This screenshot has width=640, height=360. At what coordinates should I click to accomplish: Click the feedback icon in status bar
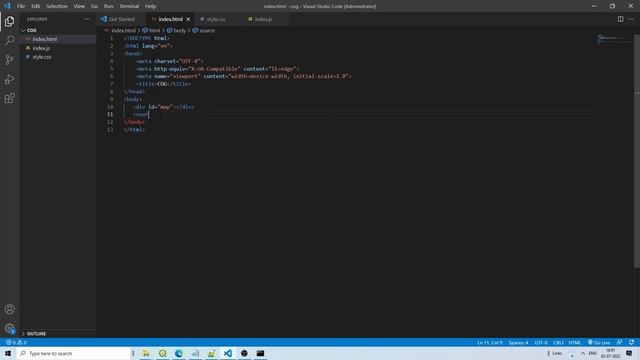tap(620, 342)
